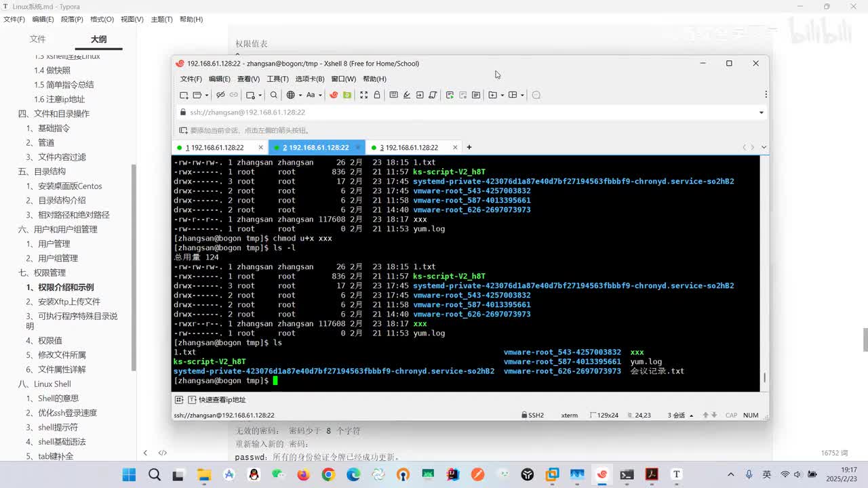Viewport: 868px width, 488px height.
Task: Open the 文件(F) menu in Xshell
Action: 191,79
